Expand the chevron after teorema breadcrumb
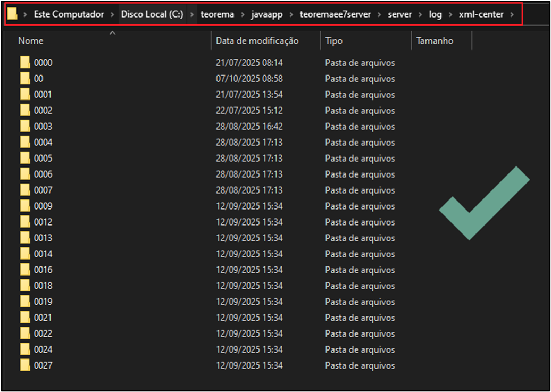The image size is (551, 392). pyautogui.click(x=243, y=14)
